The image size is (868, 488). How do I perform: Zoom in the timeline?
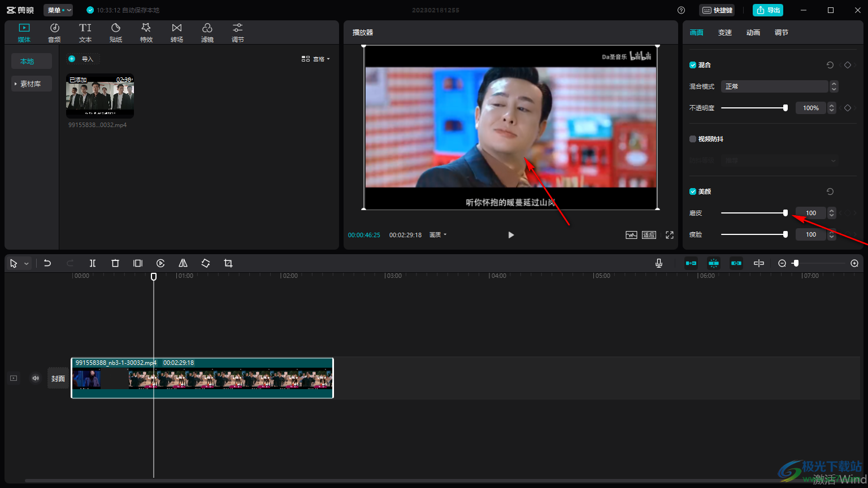[854, 263]
